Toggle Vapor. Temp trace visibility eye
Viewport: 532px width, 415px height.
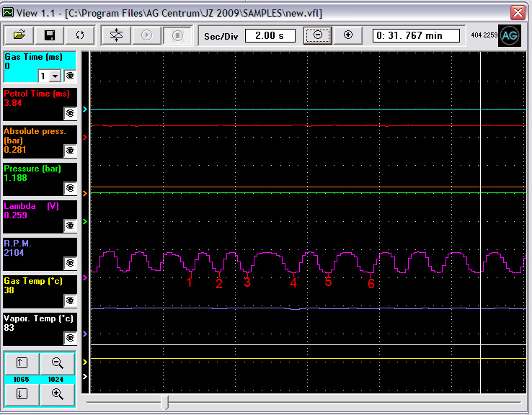tap(70, 338)
